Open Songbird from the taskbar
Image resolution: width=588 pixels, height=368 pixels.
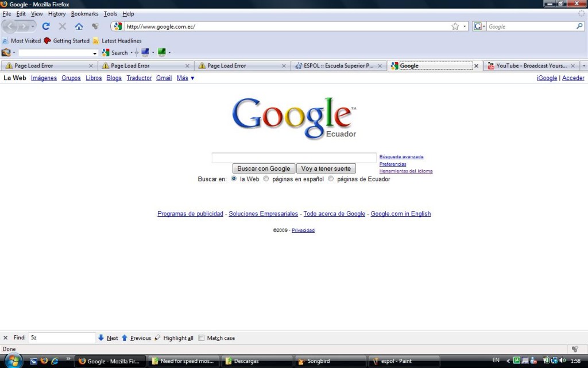[330, 361]
